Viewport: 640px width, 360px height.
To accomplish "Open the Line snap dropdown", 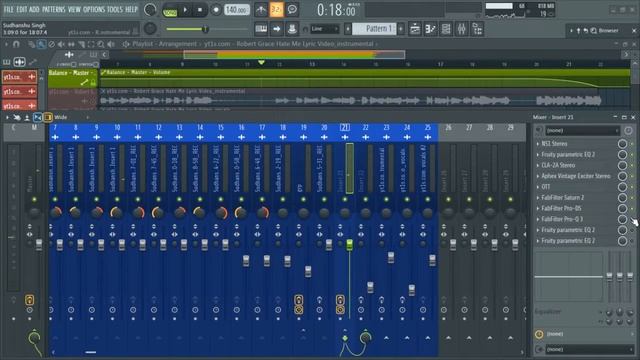I will click(324, 29).
